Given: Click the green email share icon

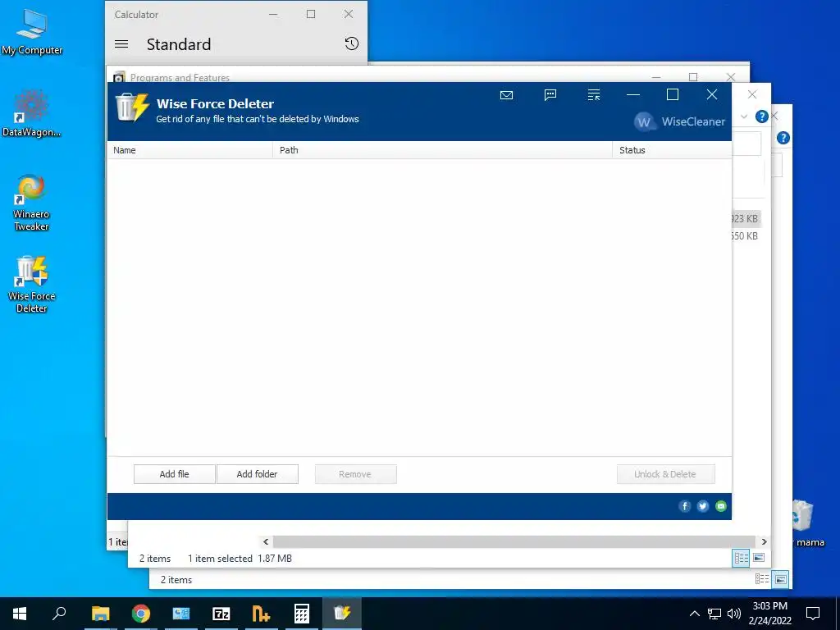Looking at the screenshot, I should 721,506.
